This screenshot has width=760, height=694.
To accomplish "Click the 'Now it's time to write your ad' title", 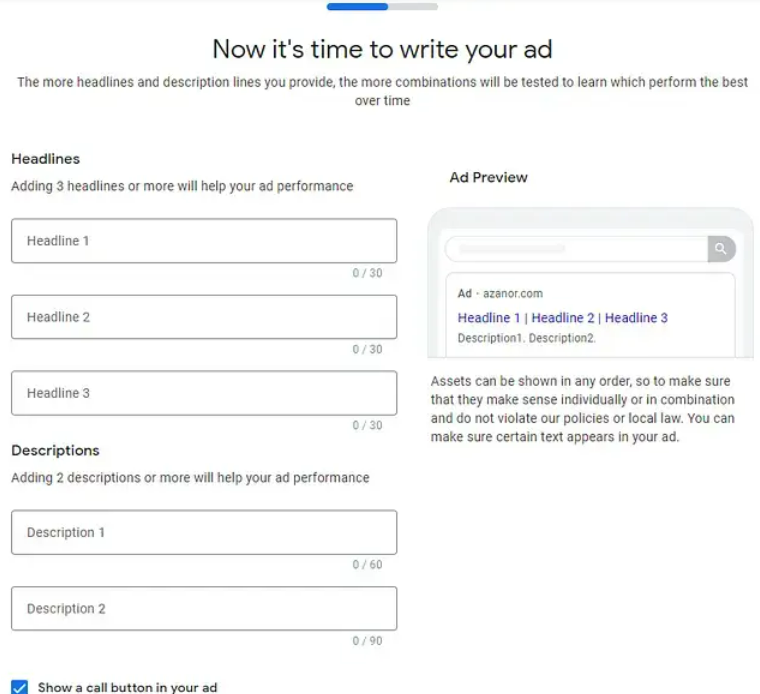I will click(382, 49).
